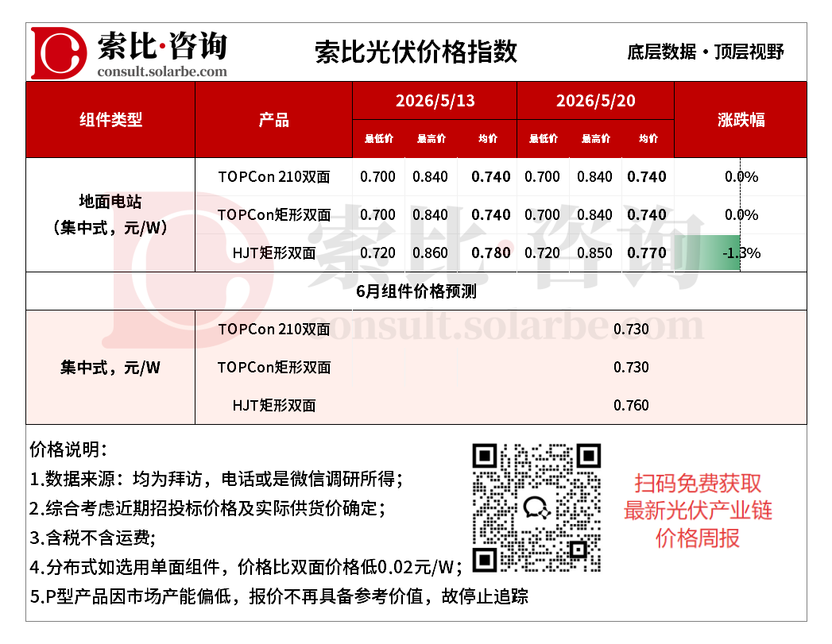The image size is (832, 644).
Task: Click the red 价格周报 text
Action: click(x=697, y=538)
